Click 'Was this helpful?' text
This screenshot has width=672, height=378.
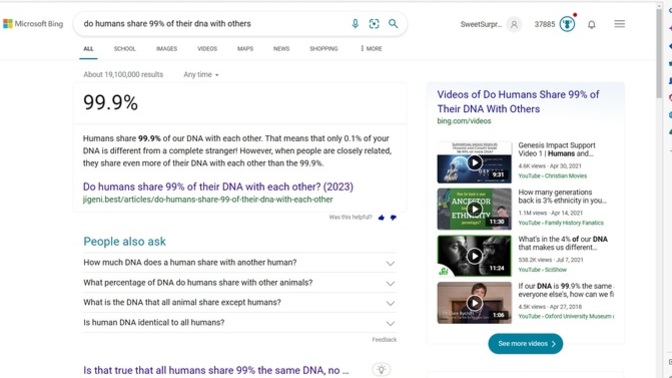350,217
